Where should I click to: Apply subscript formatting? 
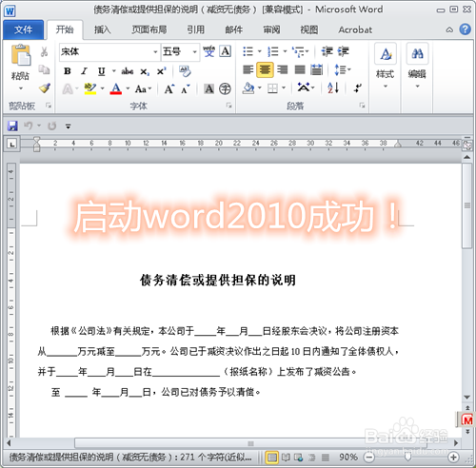145,72
